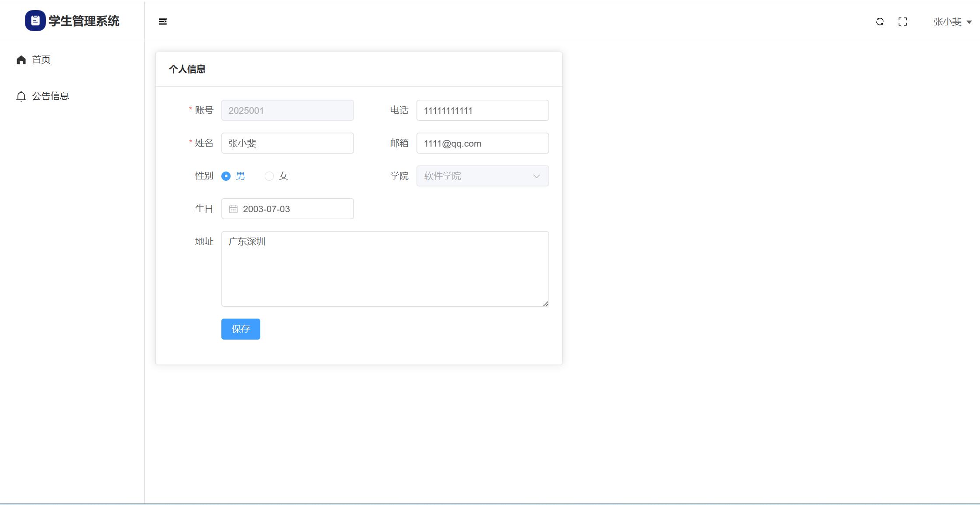Click the home icon in sidebar
The width and height of the screenshot is (980, 505).
pos(21,60)
